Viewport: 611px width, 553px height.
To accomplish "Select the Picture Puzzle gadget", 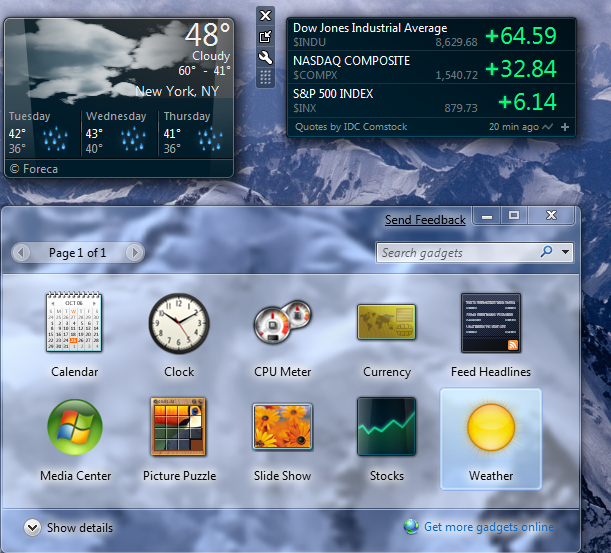I will (178, 426).
